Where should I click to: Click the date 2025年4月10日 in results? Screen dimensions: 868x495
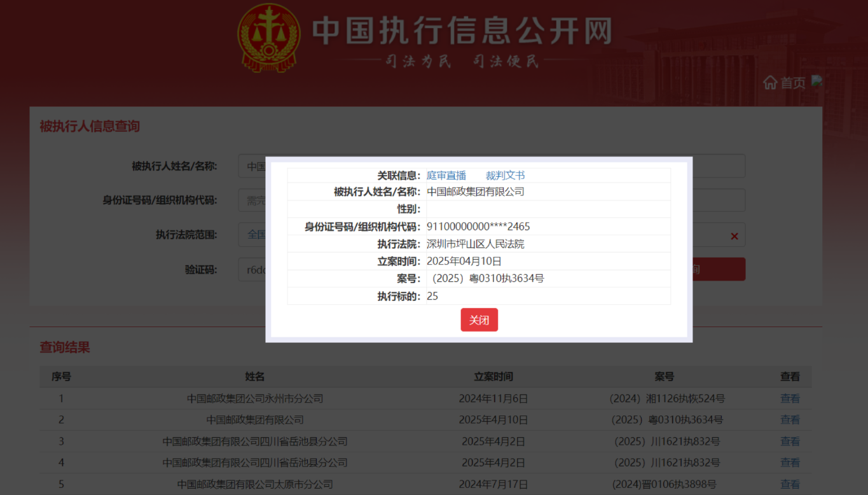pyautogui.click(x=493, y=420)
